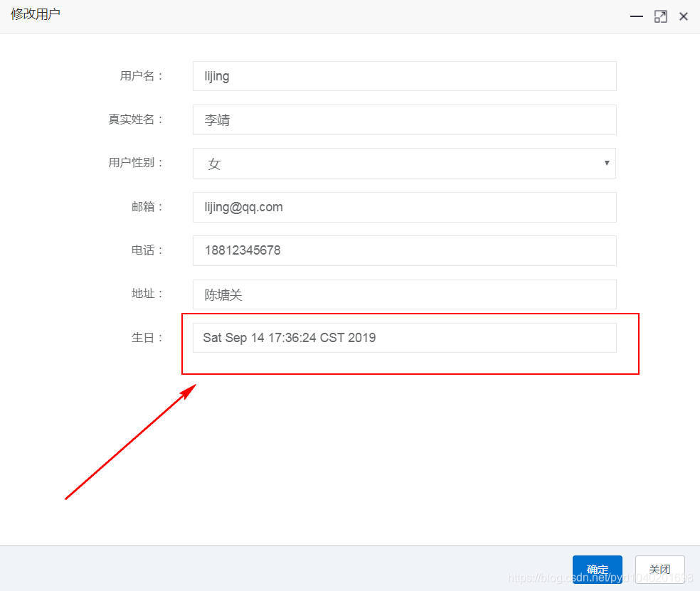Click the 用户名 field containing lijing
Screen dimensions: 700x591
click(x=405, y=76)
